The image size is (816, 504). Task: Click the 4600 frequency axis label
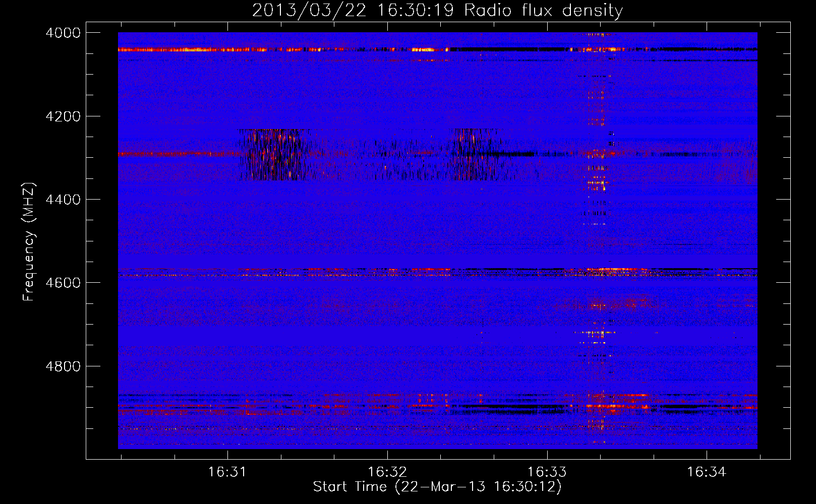click(x=63, y=283)
